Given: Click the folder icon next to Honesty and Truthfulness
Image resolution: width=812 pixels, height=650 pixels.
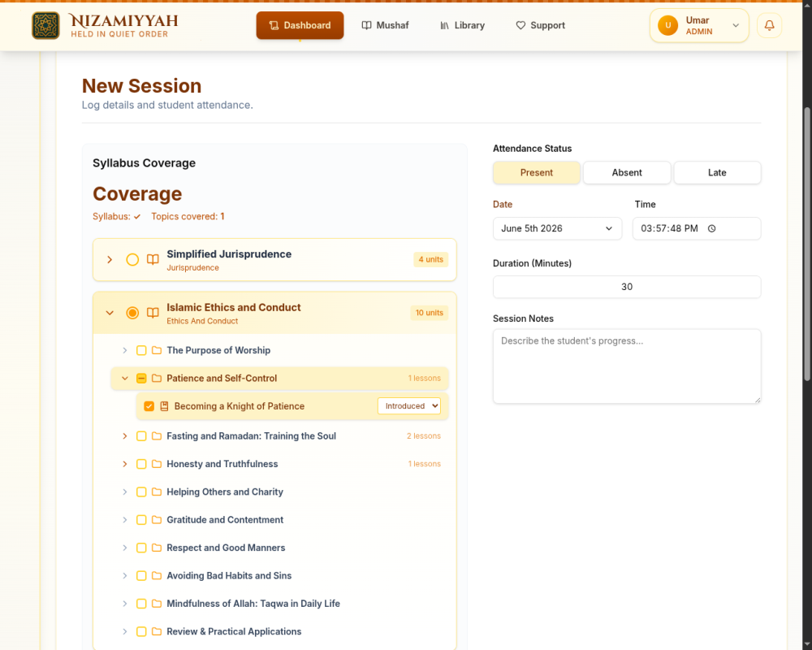Looking at the screenshot, I should click(157, 464).
